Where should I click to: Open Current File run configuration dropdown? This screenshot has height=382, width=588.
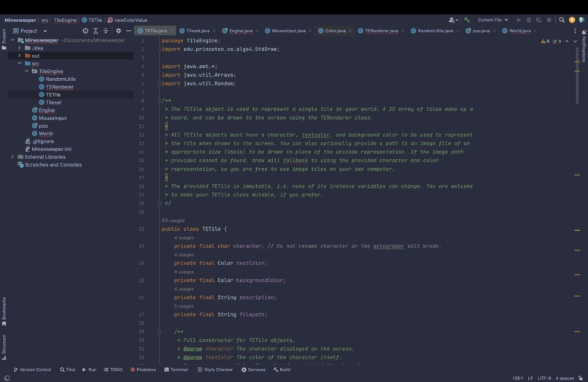click(x=492, y=20)
